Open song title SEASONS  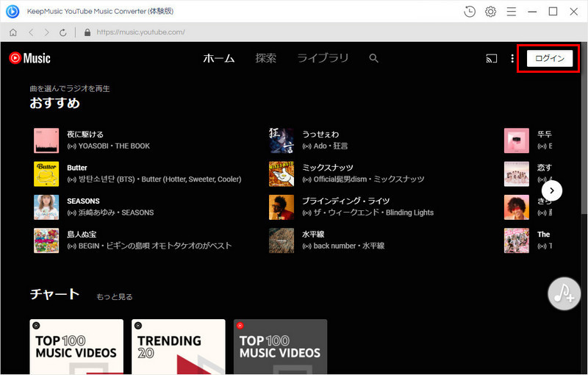coord(83,201)
